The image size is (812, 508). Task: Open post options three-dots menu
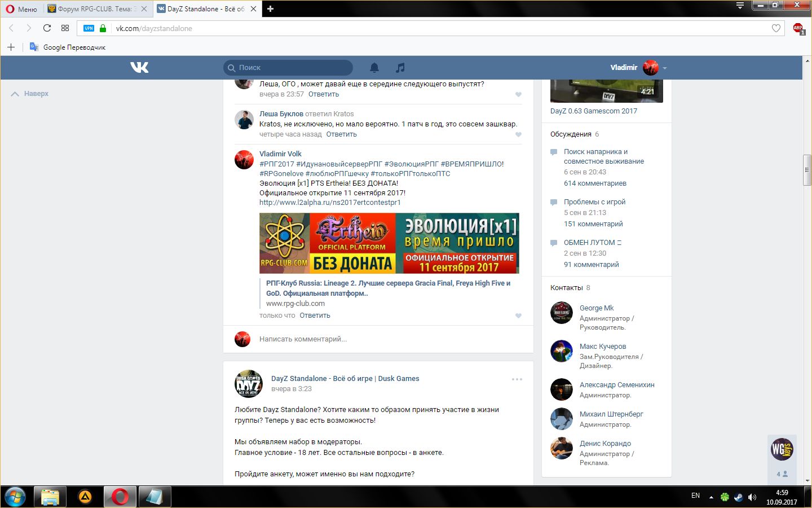[x=517, y=379]
